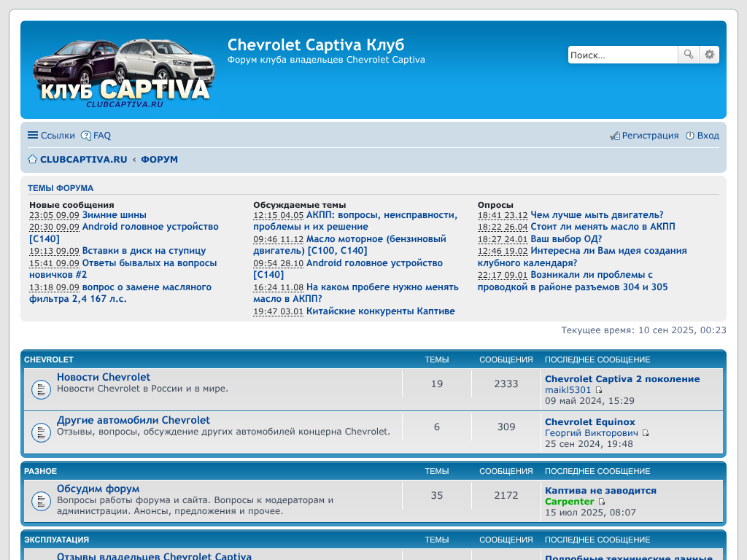Focus the Поиск search field
The width and height of the screenshot is (747, 560).
point(622,55)
